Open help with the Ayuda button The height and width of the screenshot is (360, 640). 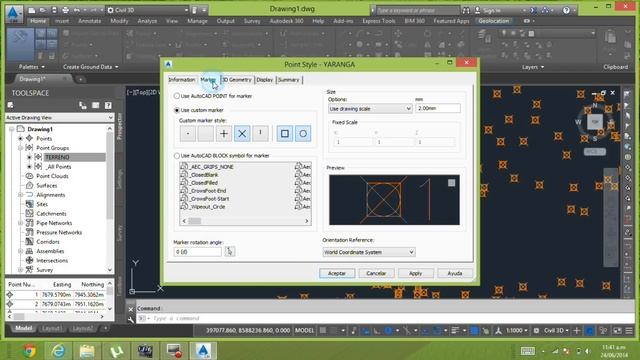(x=455, y=273)
